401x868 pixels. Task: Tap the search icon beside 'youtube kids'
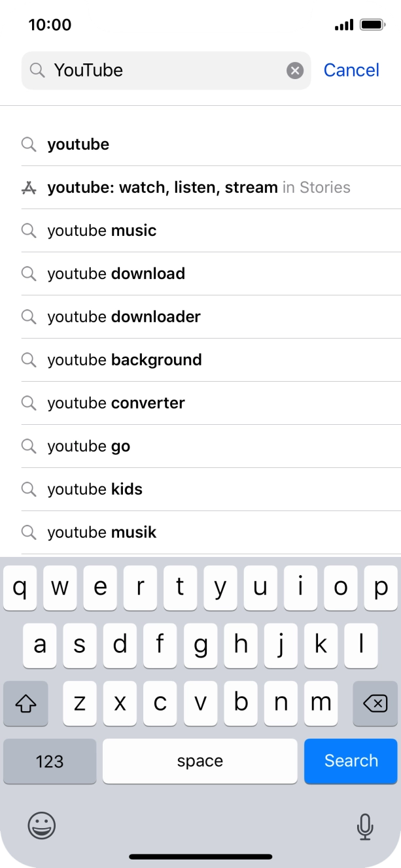click(29, 489)
